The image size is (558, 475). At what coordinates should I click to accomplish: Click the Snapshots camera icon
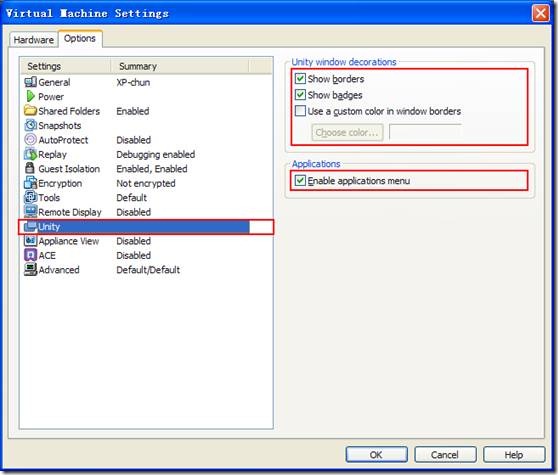[x=30, y=125]
